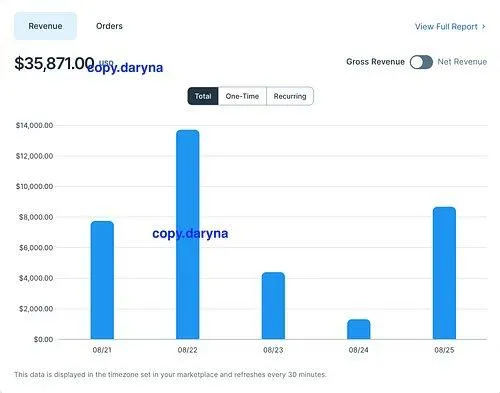Click the $0.00 axis label
Screen dimensions: 500x393
point(43,339)
